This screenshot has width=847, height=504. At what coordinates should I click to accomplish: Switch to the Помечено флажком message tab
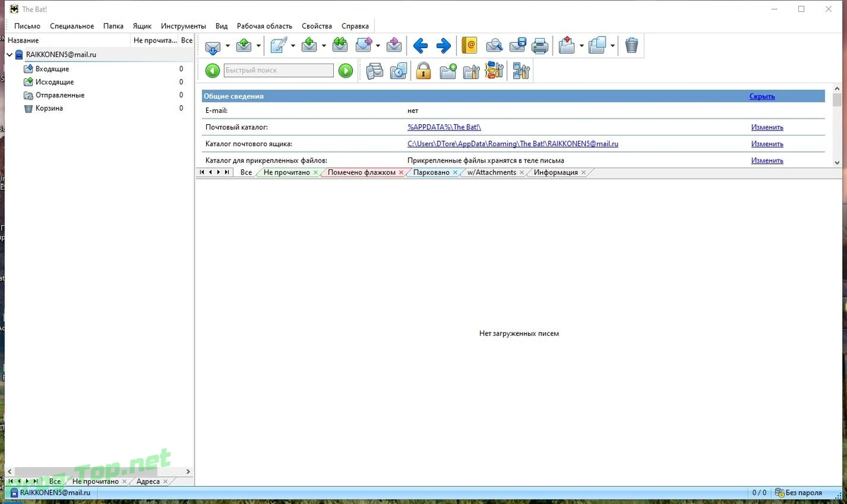pyautogui.click(x=361, y=172)
